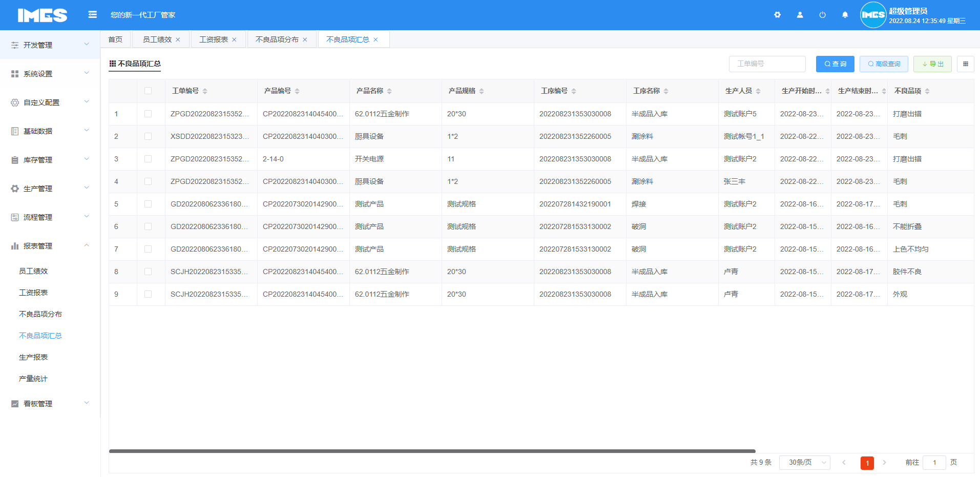Sort by 产品规格 column arrows
Screen dimensions: 980x477
(x=482, y=91)
